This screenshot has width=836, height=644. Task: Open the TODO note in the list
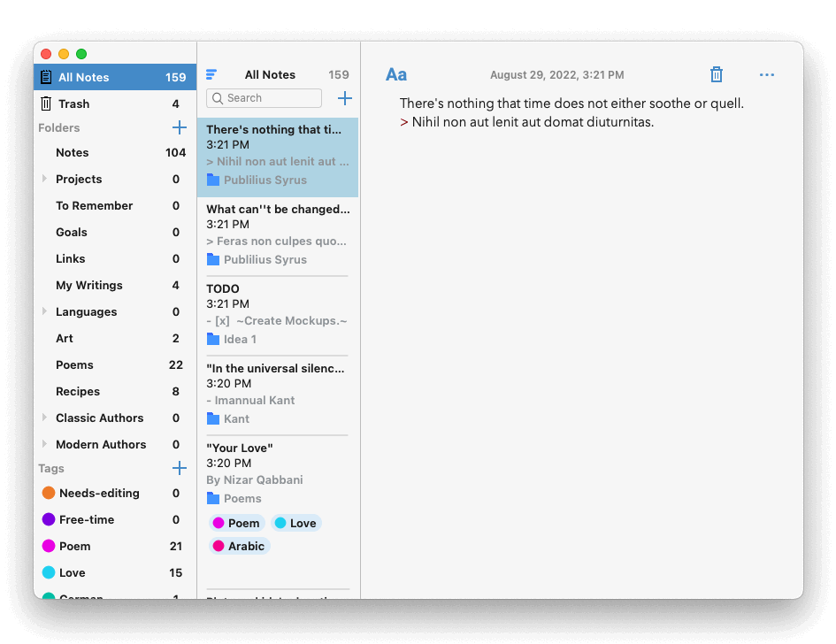[277, 313]
